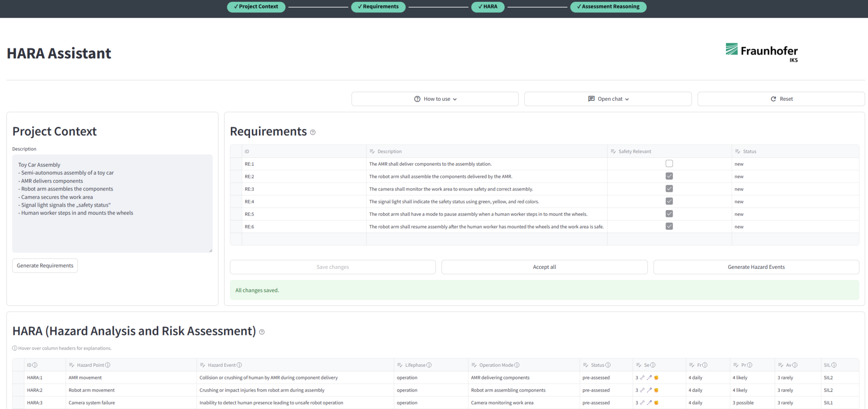The height and width of the screenshot is (409, 868).
Task: Click the info icon on Lifephase column
Action: [429, 365]
